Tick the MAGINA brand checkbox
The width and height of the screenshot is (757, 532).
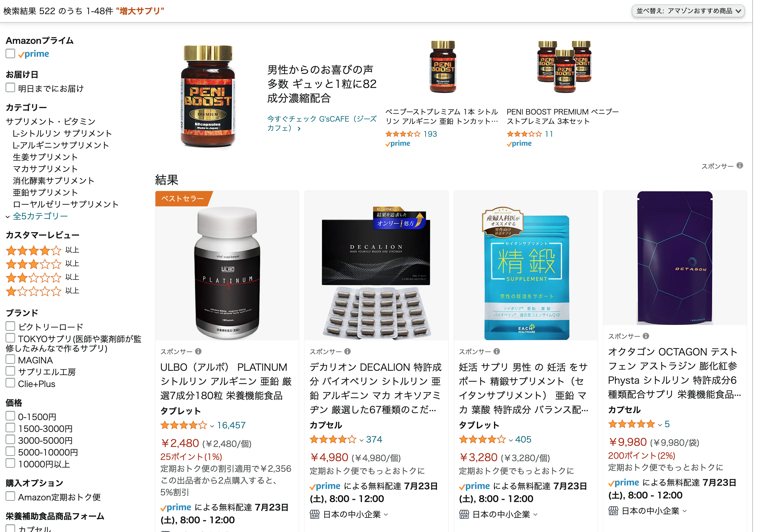(x=11, y=359)
